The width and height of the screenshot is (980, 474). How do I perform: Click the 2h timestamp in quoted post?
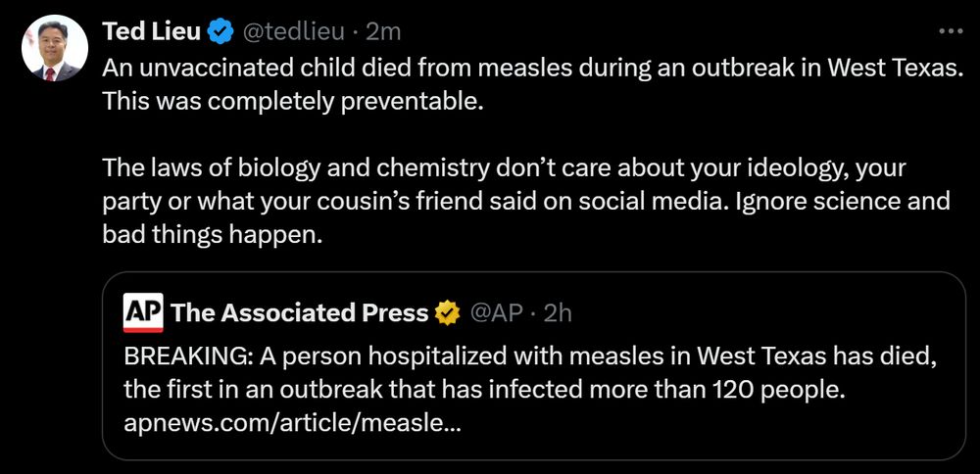(558, 313)
